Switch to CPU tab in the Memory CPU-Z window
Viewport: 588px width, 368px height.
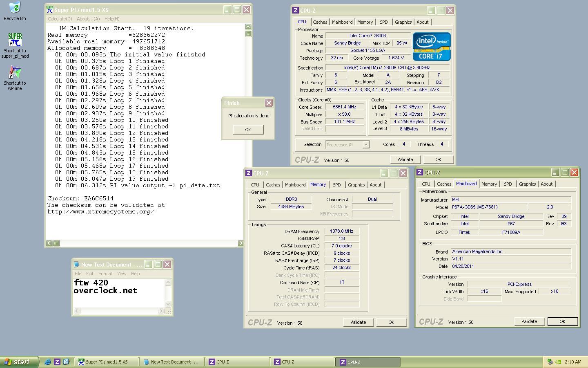[x=255, y=185]
